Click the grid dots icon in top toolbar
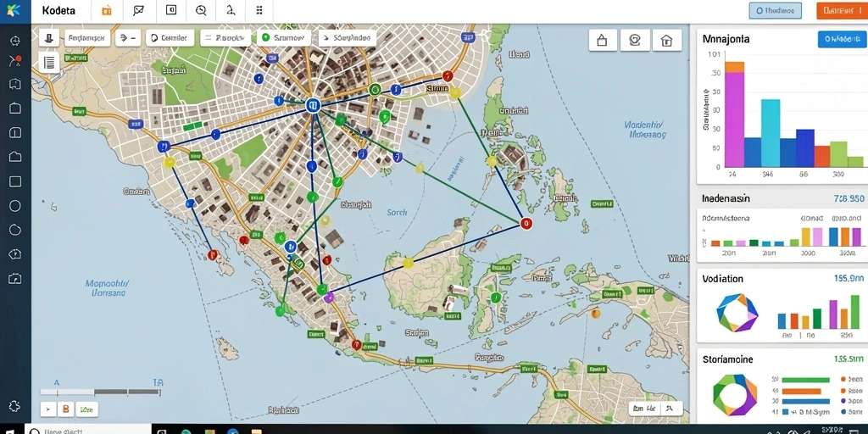The height and width of the screenshot is (434, 868). [x=260, y=10]
